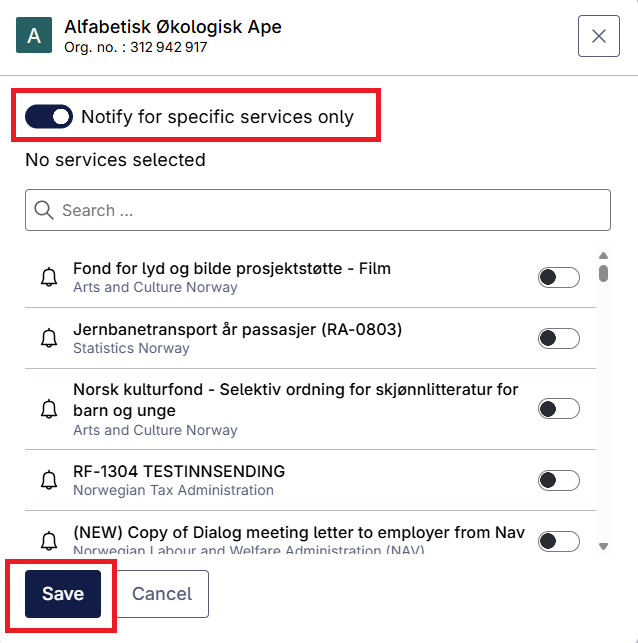Close the dialog with the X button
The width and height of the screenshot is (638, 643).
(599, 36)
